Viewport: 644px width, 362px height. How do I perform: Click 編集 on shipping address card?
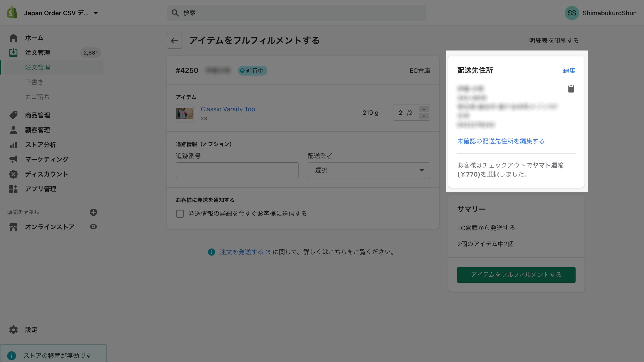point(569,70)
